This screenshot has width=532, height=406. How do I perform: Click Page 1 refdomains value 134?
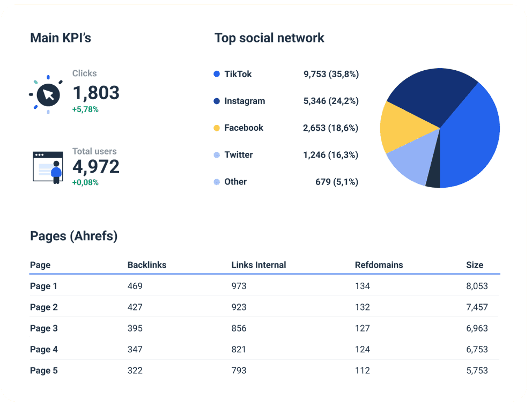tap(363, 286)
